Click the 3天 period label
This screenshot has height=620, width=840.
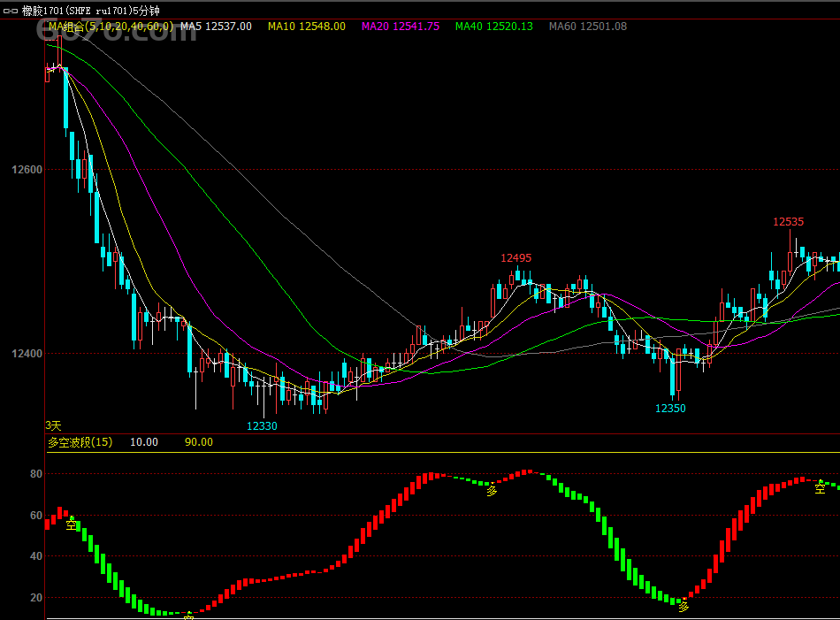pyautogui.click(x=53, y=425)
